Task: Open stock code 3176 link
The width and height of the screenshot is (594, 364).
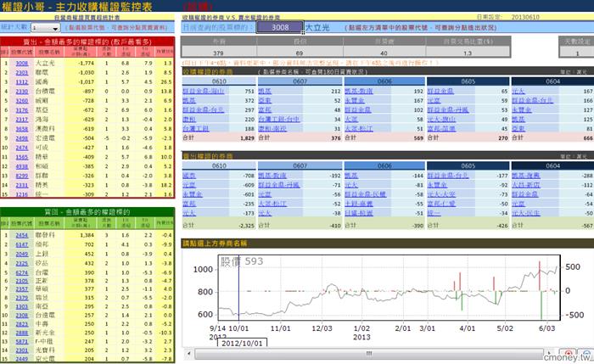Action: point(21,109)
